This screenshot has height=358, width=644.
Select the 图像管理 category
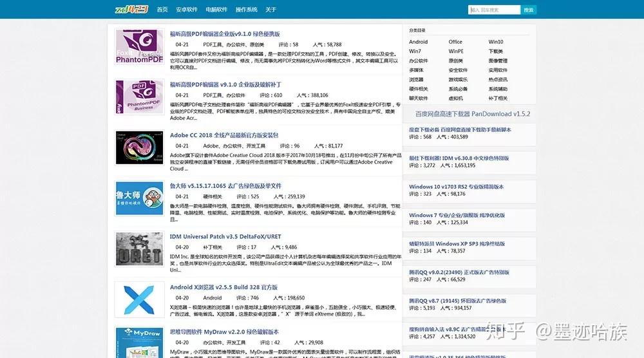click(x=498, y=61)
